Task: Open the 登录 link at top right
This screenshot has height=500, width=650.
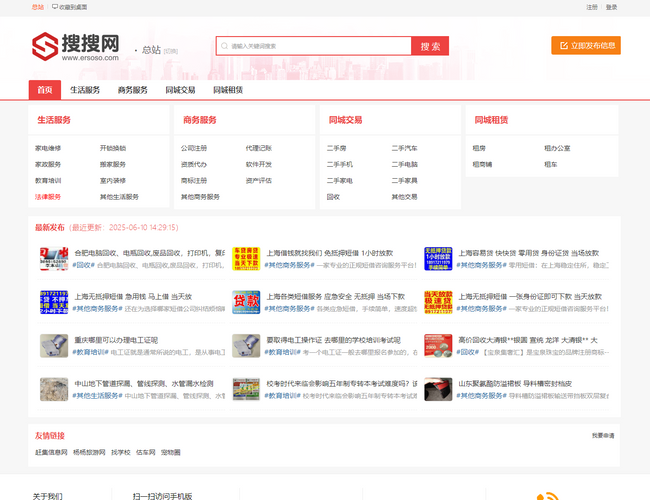Action: (611, 7)
